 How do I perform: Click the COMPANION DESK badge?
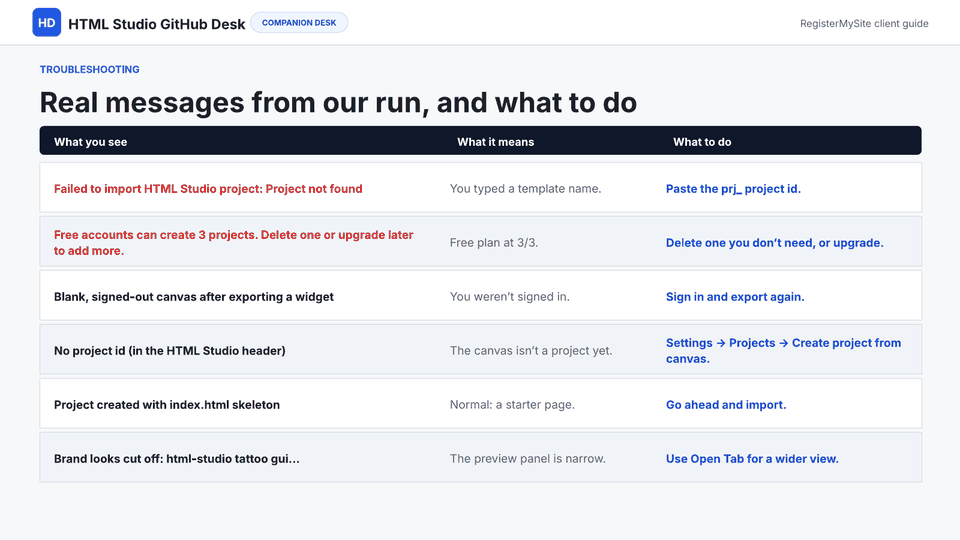(299, 23)
